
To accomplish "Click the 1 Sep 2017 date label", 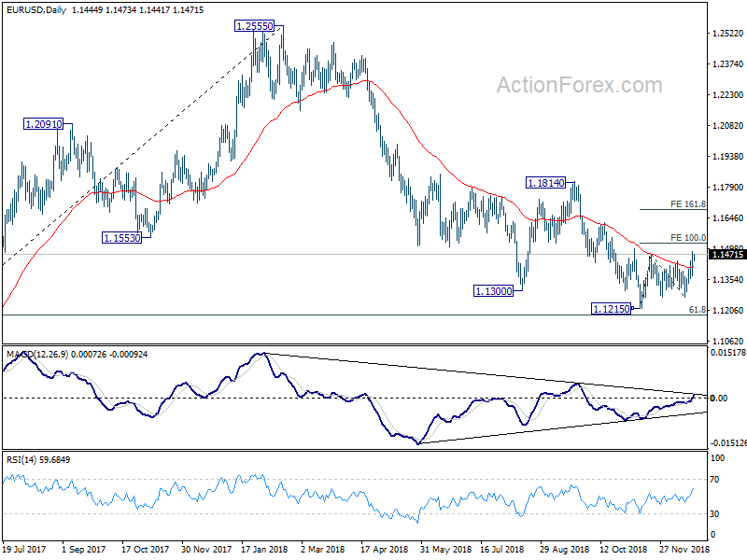I will [84, 549].
